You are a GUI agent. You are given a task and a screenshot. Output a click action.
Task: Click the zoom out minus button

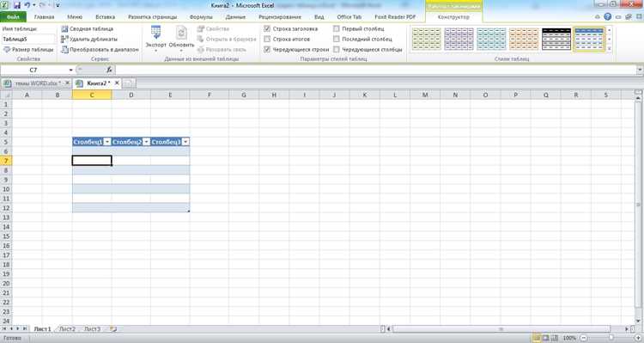click(584, 338)
